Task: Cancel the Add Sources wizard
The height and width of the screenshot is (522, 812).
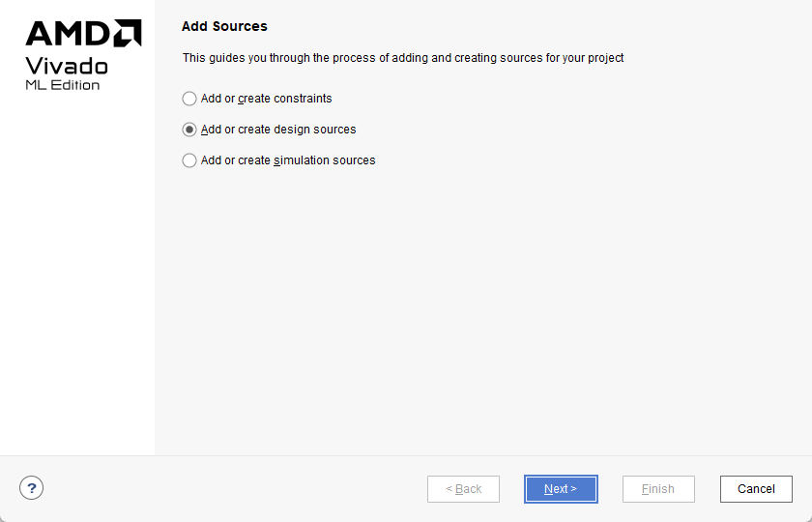Action: tap(756, 489)
